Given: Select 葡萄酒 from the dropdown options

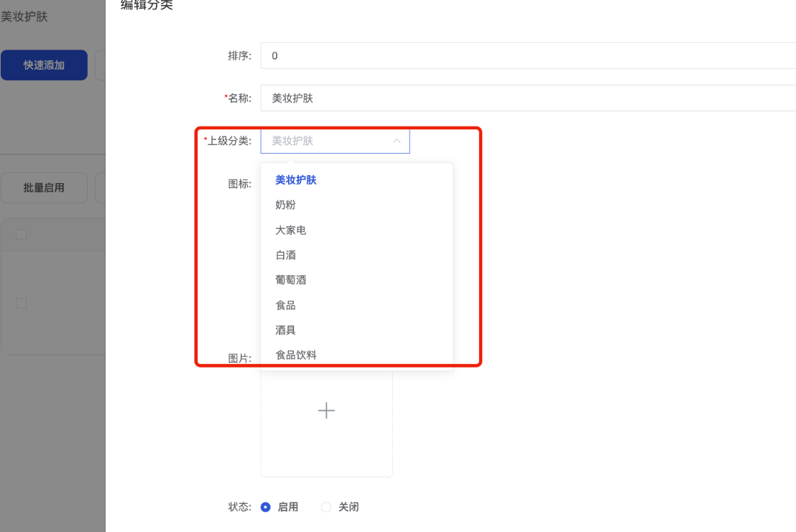Looking at the screenshot, I should [291, 280].
